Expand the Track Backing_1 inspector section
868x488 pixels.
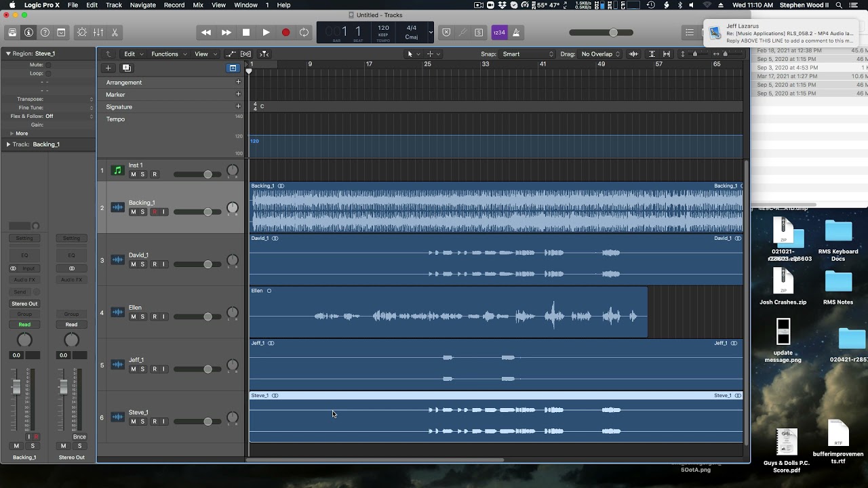(8, 144)
